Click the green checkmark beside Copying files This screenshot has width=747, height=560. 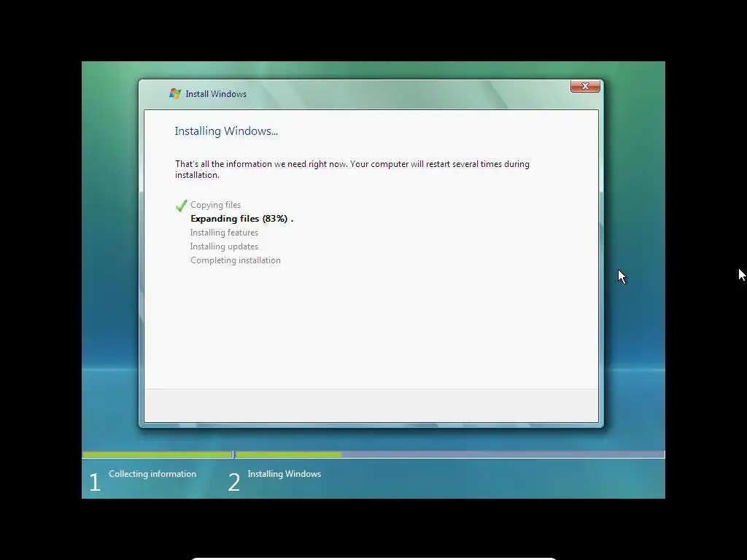click(x=181, y=205)
